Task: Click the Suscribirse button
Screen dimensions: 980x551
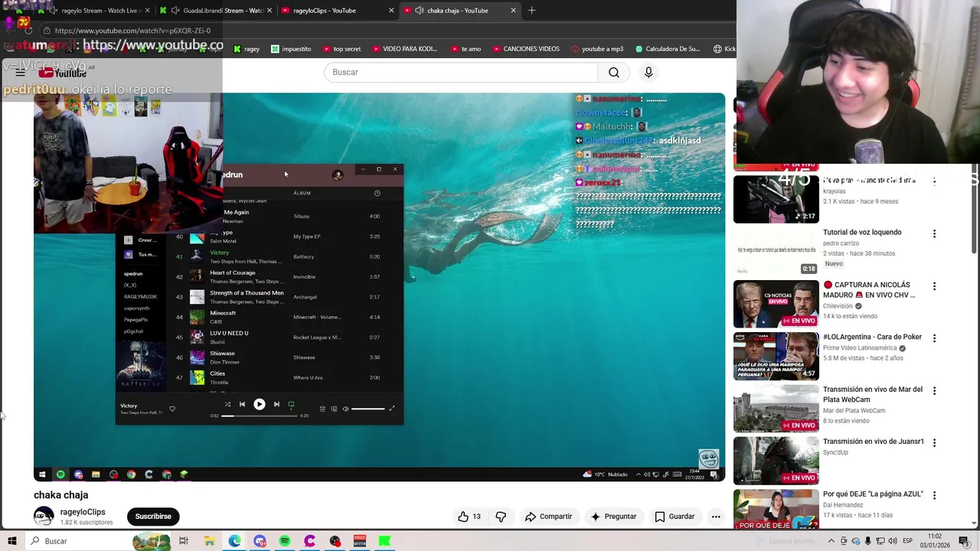Action: click(x=153, y=517)
